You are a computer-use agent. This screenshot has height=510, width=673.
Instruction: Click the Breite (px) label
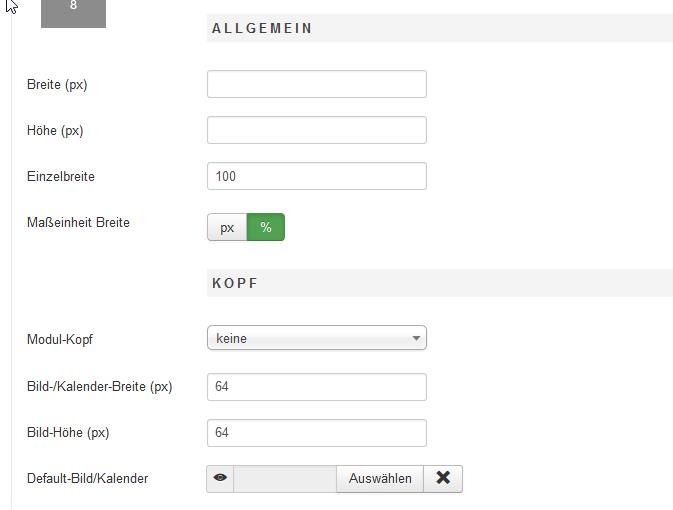coord(57,84)
